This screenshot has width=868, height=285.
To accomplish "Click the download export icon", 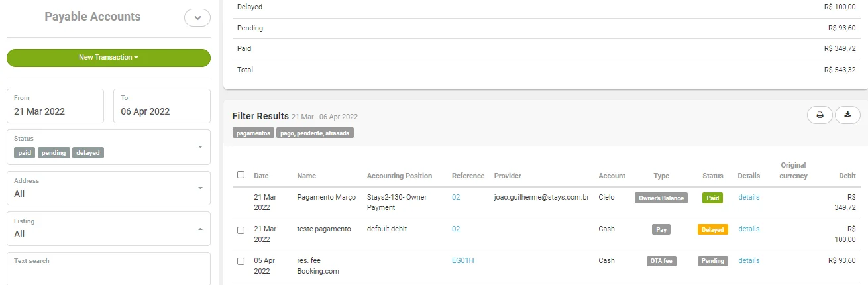I will coord(847,115).
